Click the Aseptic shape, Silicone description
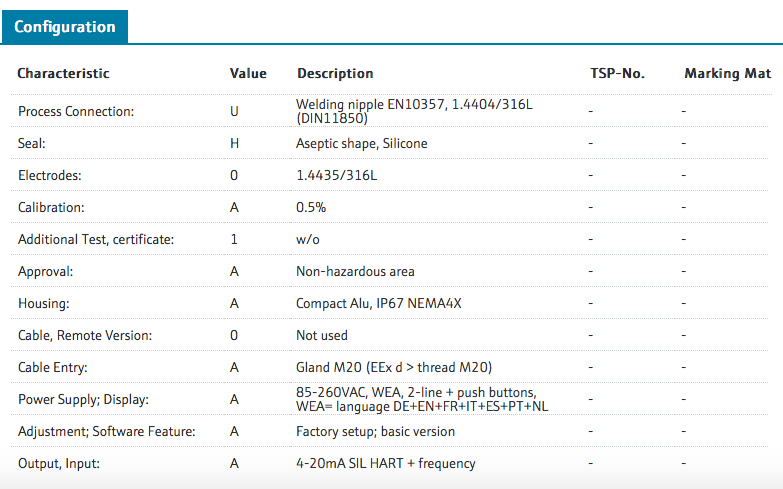The height and width of the screenshot is (489, 783). coord(362,143)
